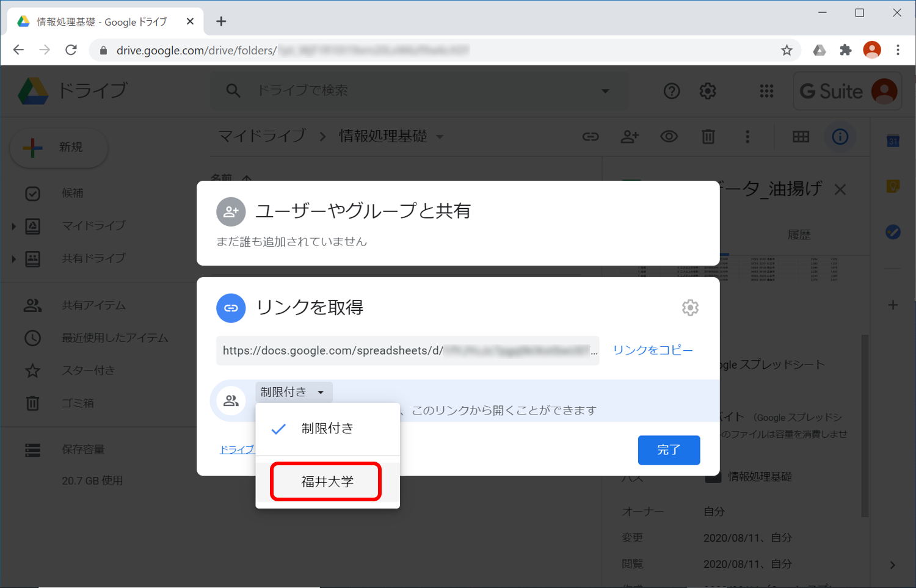Viewport: 916px width, 588px height.
Task: Expand the 共有ドライブ tree arrow
Action: [x=13, y=259]
